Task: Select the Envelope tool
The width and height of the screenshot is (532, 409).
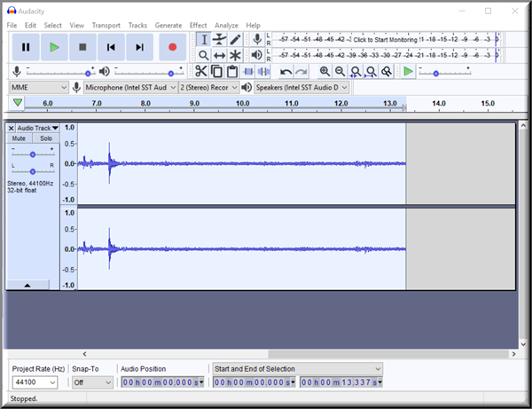Action: [x=219, y=39]
